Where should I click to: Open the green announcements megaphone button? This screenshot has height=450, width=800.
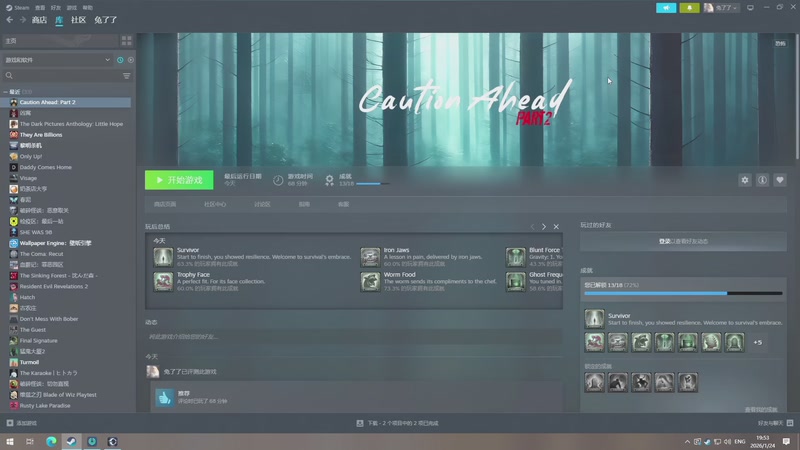666,8
